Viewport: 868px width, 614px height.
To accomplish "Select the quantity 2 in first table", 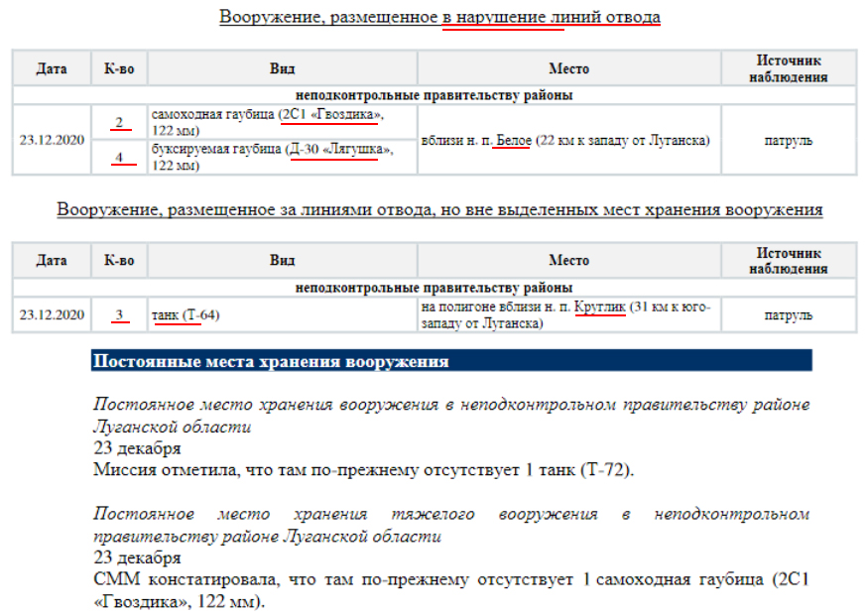I will click(x=119, y=122).
